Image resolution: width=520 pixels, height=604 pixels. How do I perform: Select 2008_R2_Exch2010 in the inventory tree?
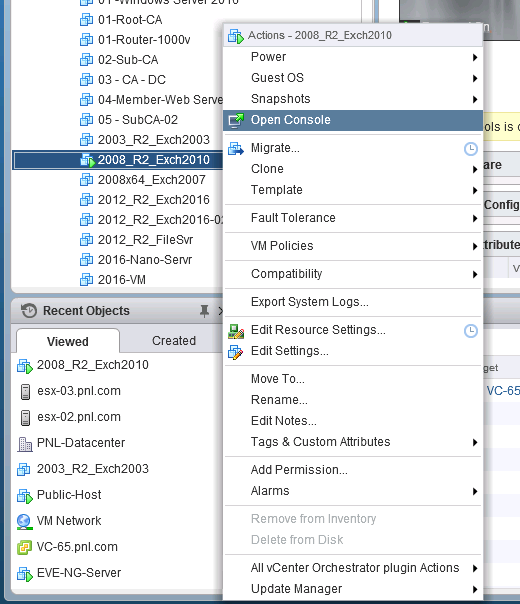pos(118,160)
